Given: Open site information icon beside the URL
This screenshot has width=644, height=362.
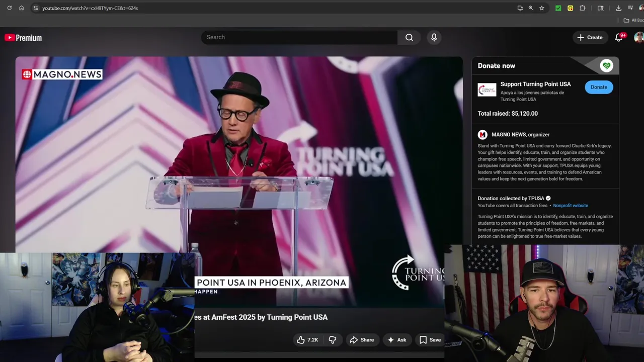Looking at the screenshot, I should (35, 8).
